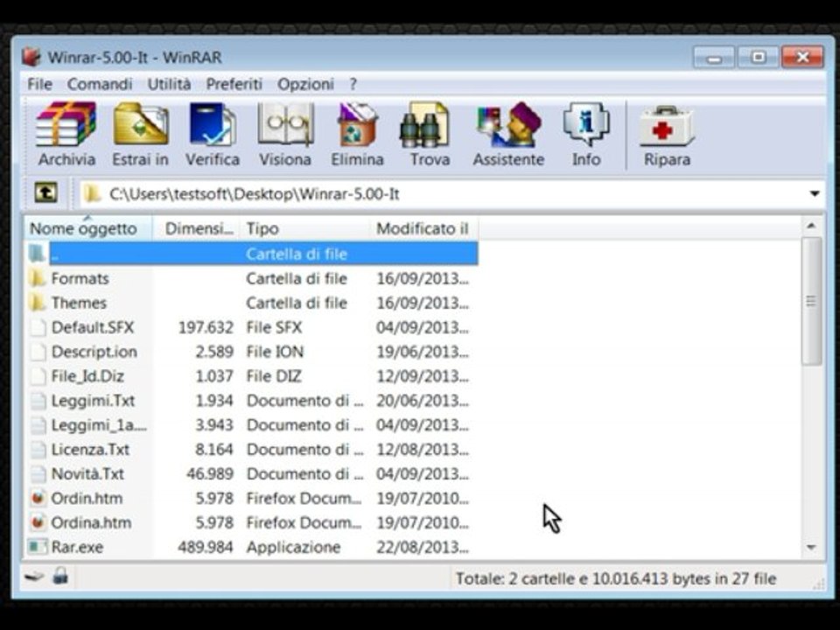Open the Opzioni menu
This screenshot has width=840, height=630.
(x=305, y=84)
